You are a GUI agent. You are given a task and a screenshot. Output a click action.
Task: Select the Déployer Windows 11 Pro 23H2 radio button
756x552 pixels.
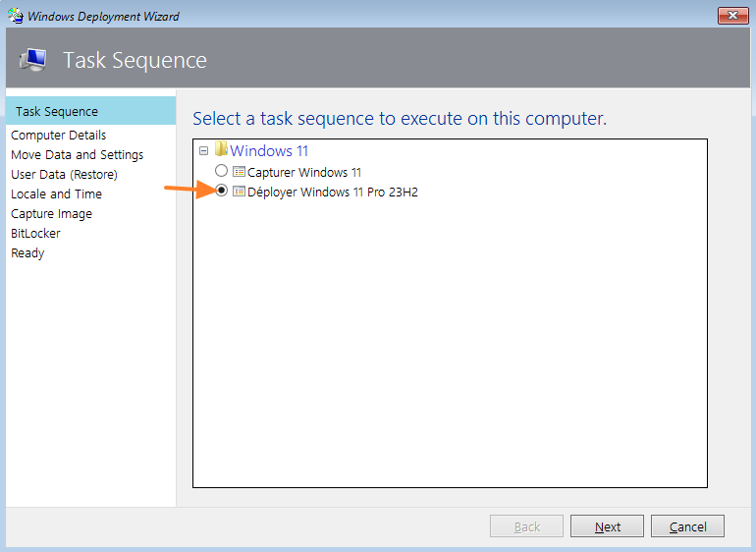[x=222, y=192]
